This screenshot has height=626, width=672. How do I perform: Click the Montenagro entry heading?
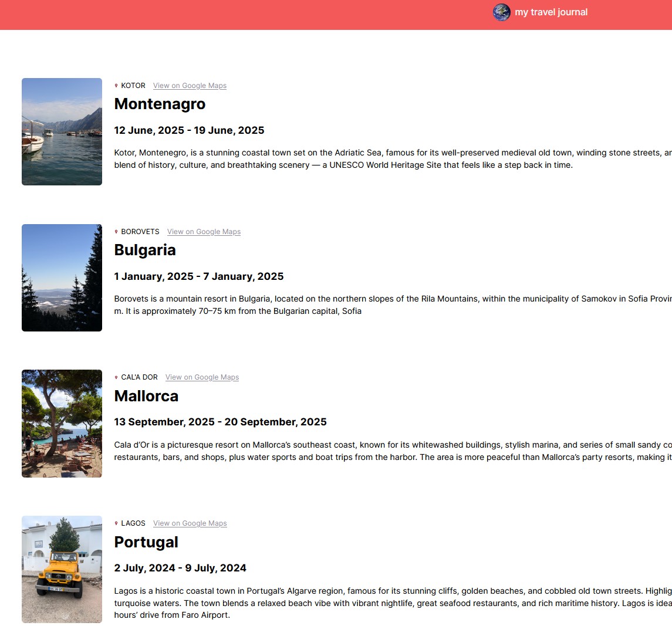point(160,104)
